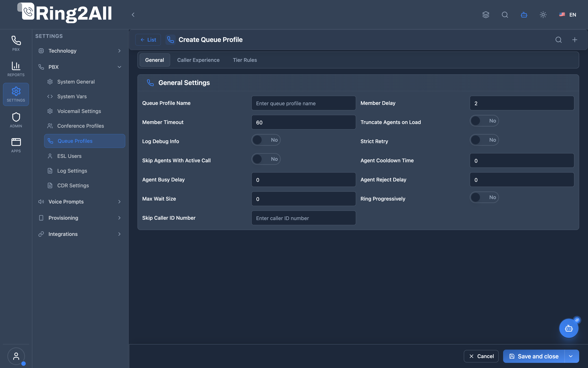Open the Apps section icon
588x368 pixels.
[x=16, y=145]
